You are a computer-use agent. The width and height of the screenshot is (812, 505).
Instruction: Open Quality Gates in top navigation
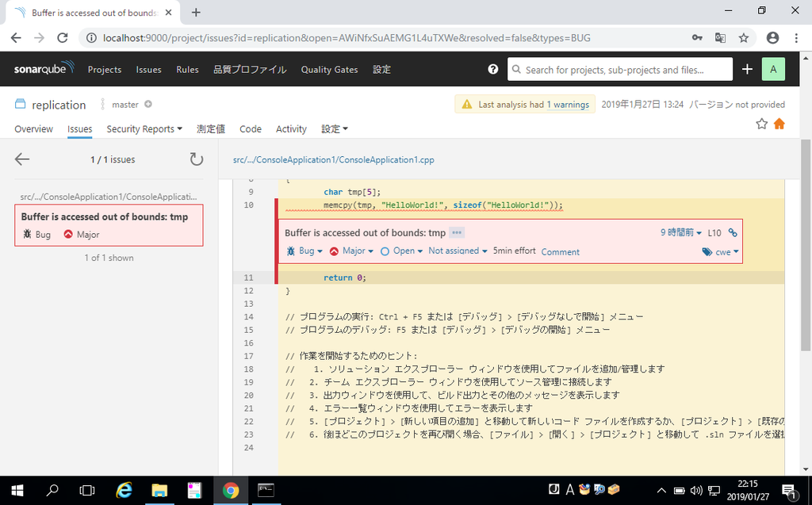coord(329,70)
